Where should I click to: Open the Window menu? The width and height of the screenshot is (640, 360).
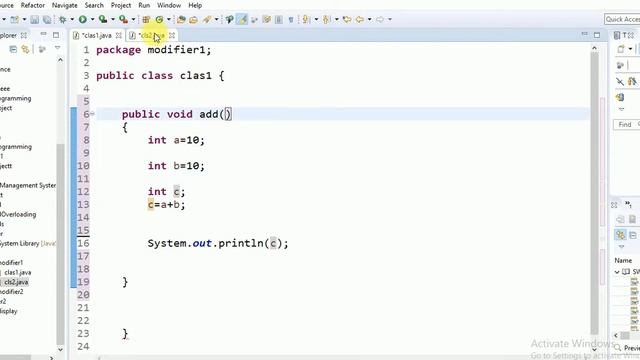click(x=169, y=5)
